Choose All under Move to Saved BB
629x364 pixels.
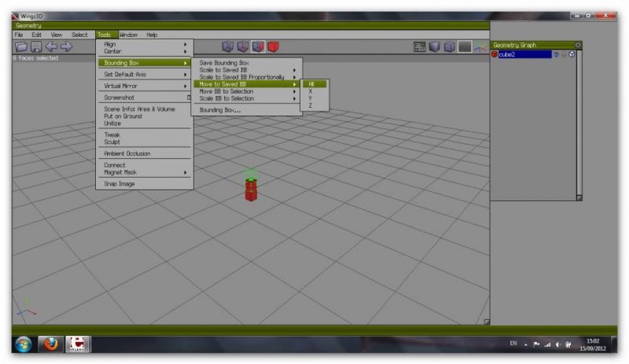click(311, 83)
